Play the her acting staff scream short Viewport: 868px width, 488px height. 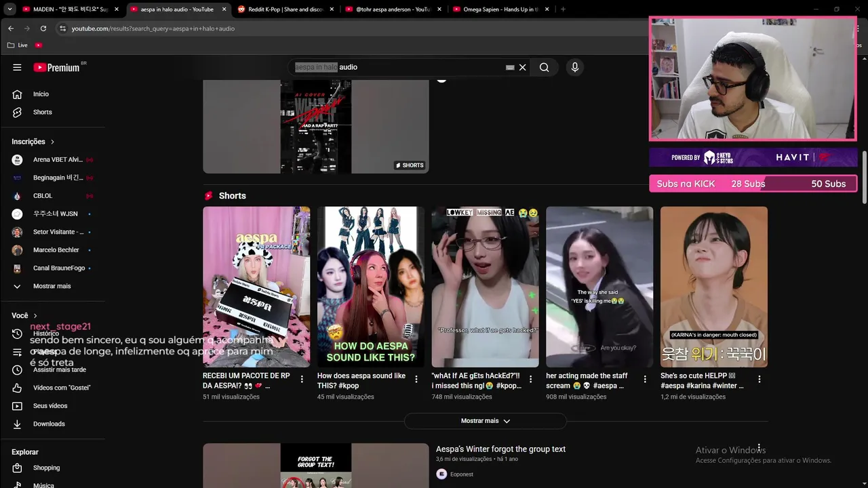pos(599,287)
